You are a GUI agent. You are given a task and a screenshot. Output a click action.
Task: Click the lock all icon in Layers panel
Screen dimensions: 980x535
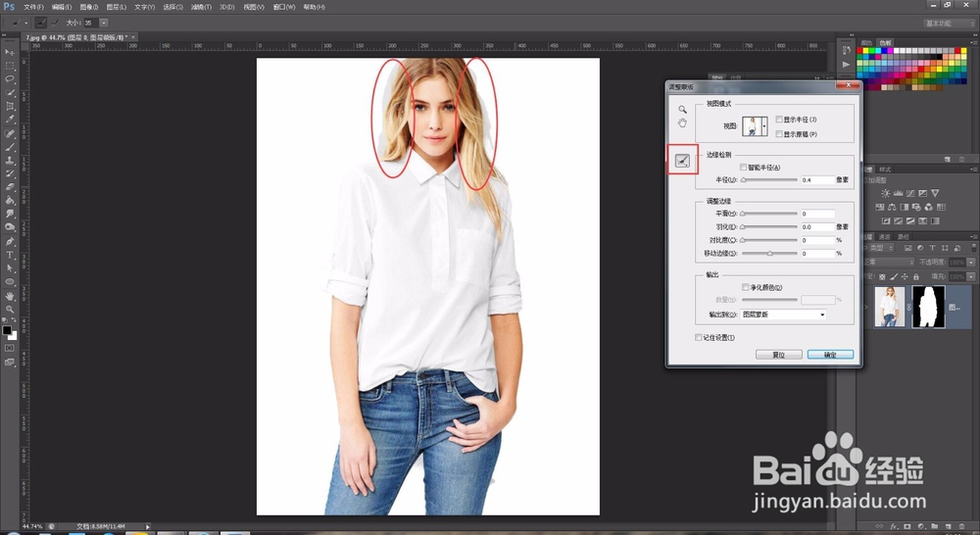916,276
